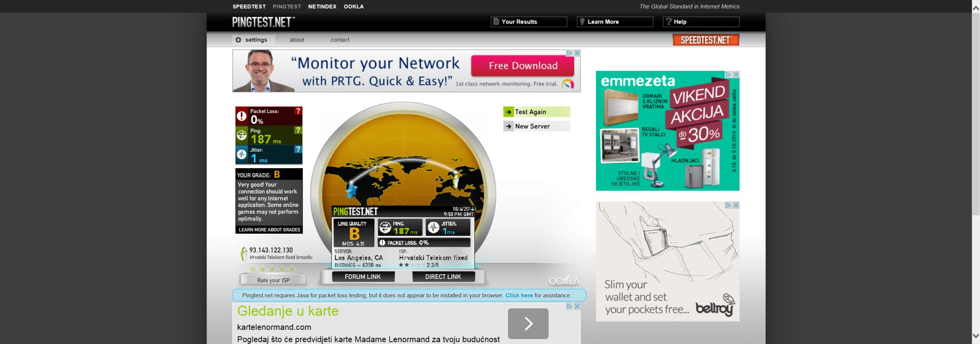Screen dimensions: 980x344
Task: Click the Your Results document icon
Action: point(496,21)
